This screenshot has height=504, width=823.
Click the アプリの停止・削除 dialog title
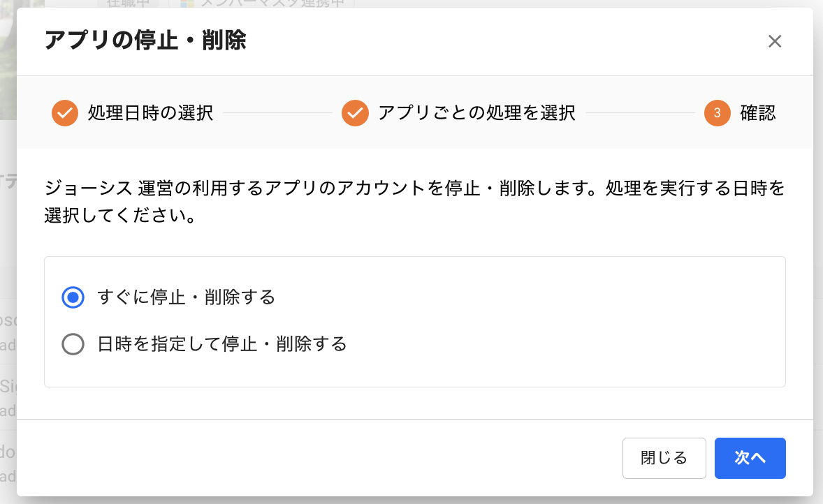click(x=145, y=40)
